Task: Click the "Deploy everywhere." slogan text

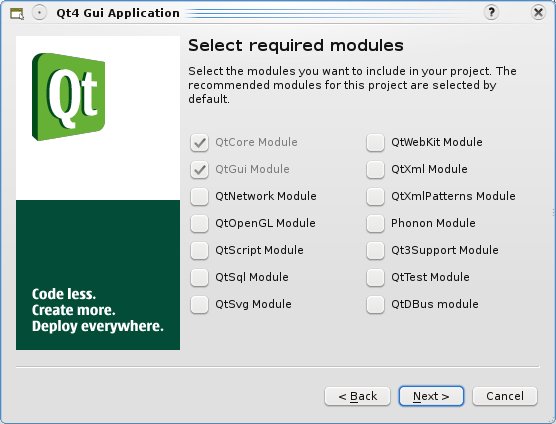Action: point(98,326)
